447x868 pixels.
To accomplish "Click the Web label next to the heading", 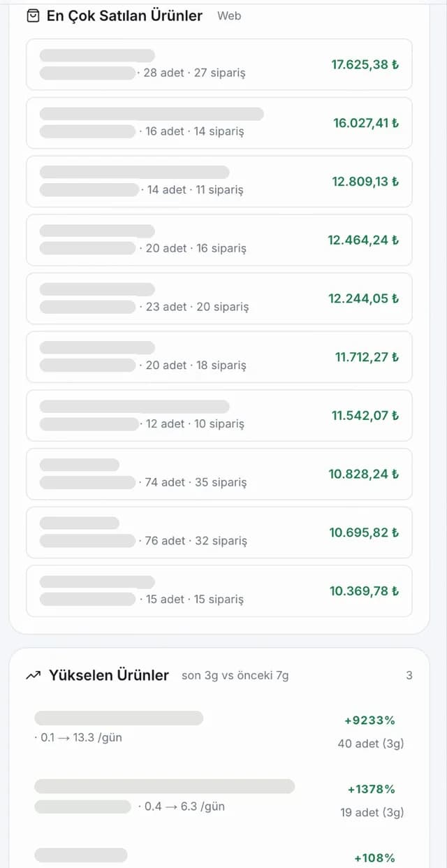I will click(x=229, y=15).
